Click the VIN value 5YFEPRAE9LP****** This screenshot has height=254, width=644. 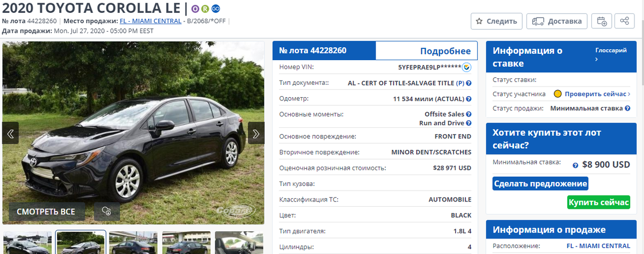(x=430, y=68)
